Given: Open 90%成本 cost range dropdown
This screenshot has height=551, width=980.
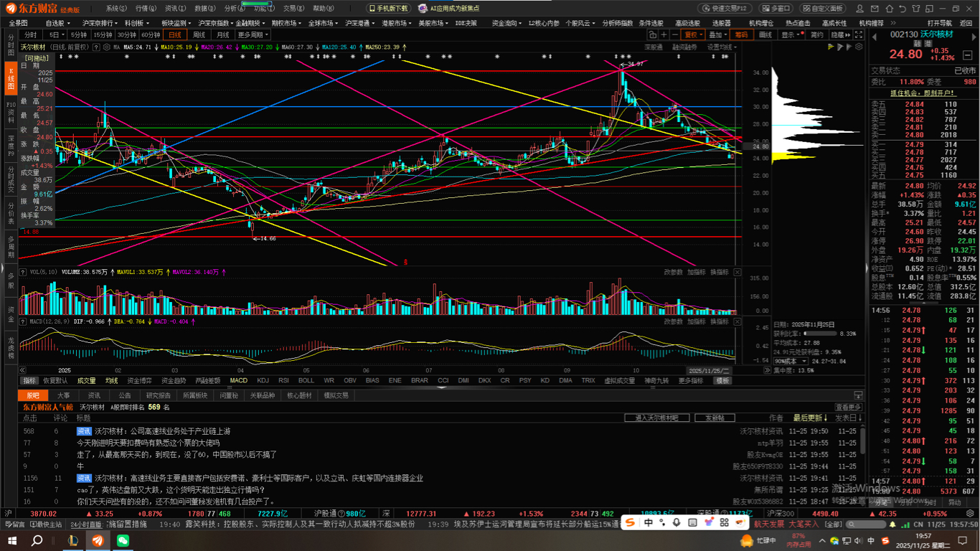Looking at the screenshot, I should click(791, 361).
